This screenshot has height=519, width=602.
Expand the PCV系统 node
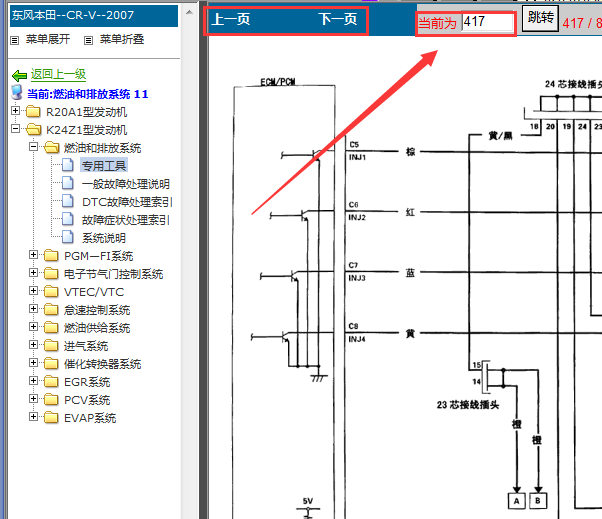(x=33, y=398)
